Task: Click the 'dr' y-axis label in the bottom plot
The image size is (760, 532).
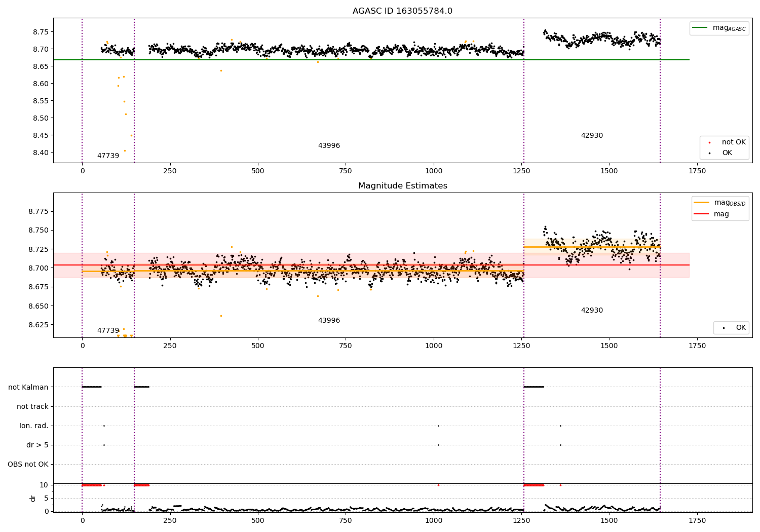Action: (33, 498)
